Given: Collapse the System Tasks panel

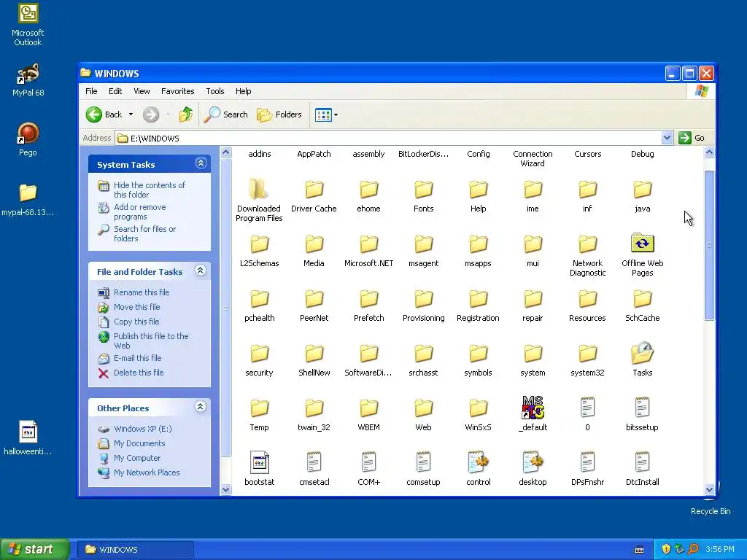Looking at the screenshot, I should 201,163.
